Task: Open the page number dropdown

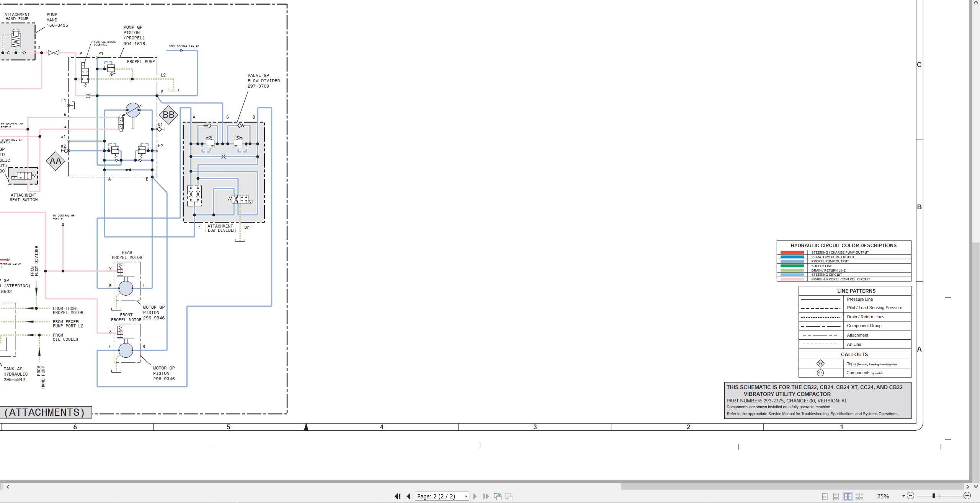Action: 466,496
